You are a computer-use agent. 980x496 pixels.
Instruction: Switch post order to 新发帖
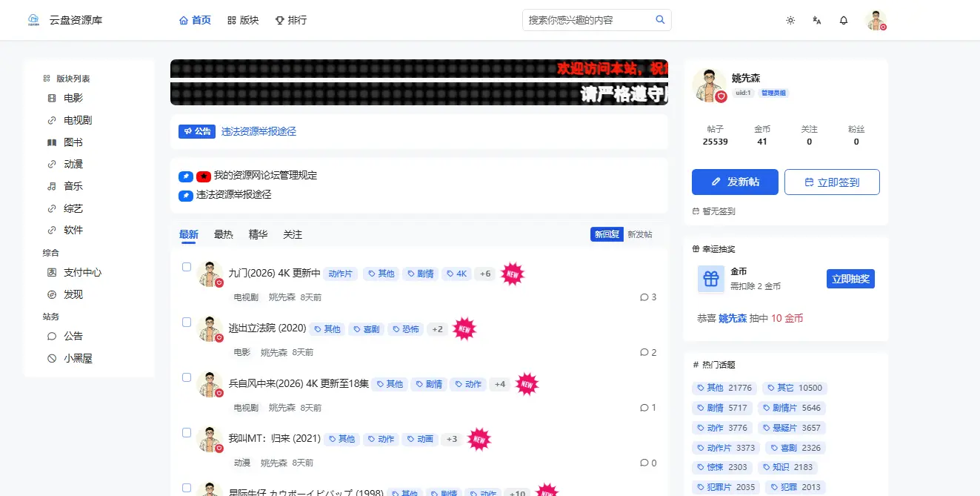[x=640, y=234]
